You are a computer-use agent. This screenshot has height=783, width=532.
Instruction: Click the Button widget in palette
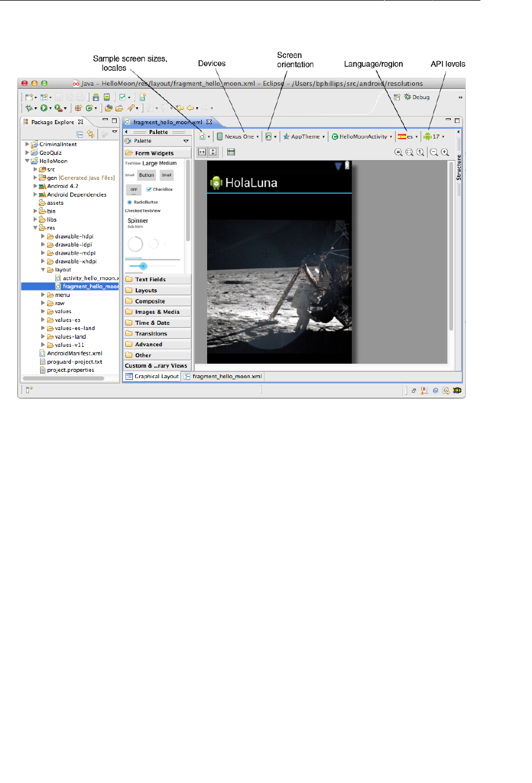click(x=147, y=175)
